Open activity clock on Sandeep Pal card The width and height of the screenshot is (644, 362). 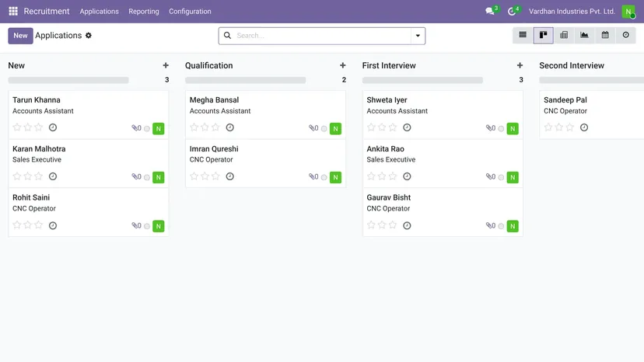(x=583, y=127)
